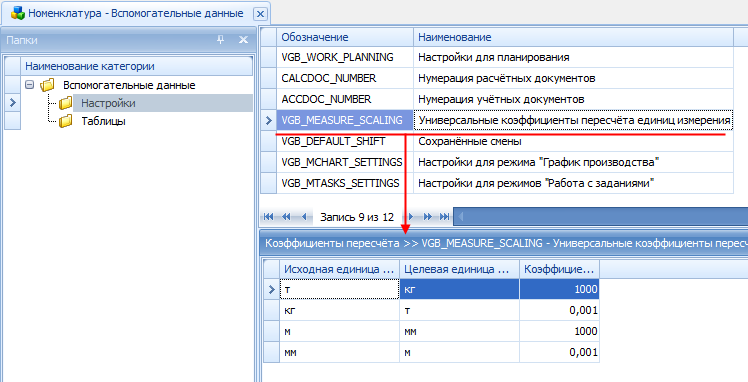The image size is (748, 382).
Task: Jump to the previous page of records
Action: coord(286,217)
